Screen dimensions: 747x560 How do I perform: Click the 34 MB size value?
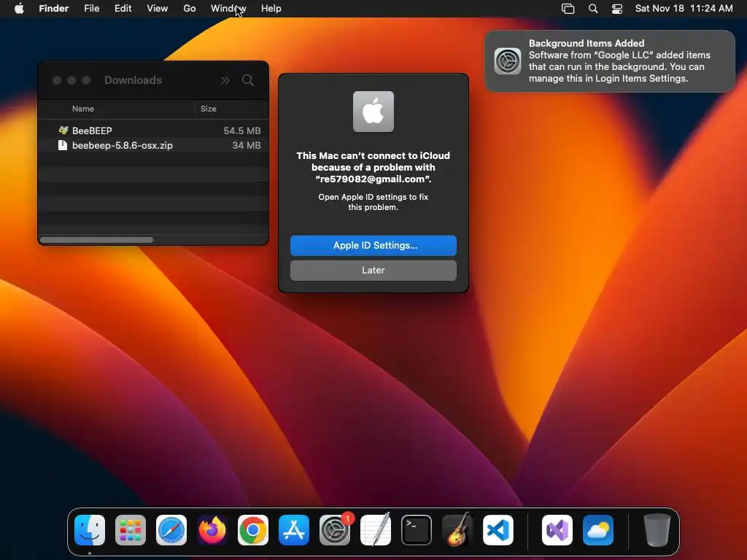[x=247, y=146]
